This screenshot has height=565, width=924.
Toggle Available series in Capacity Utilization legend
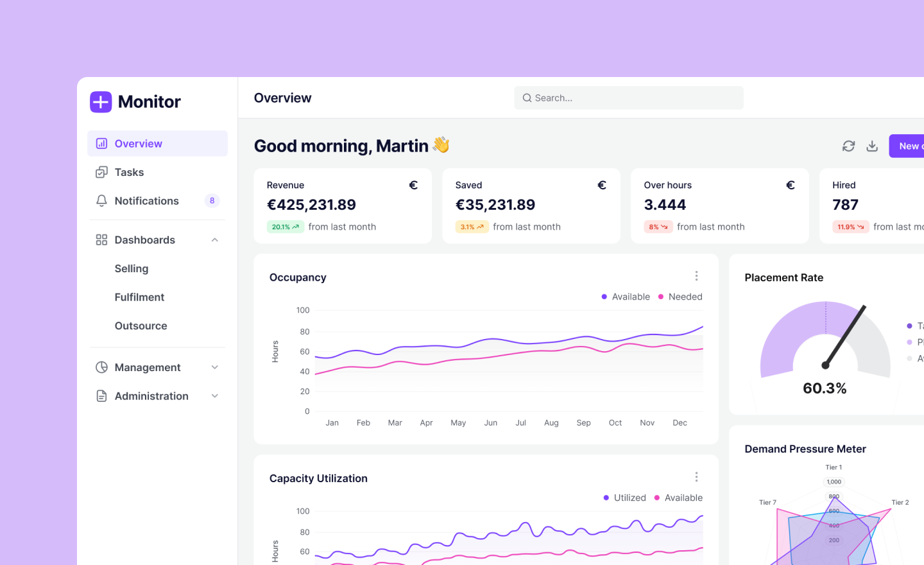(x=678, y=498)
